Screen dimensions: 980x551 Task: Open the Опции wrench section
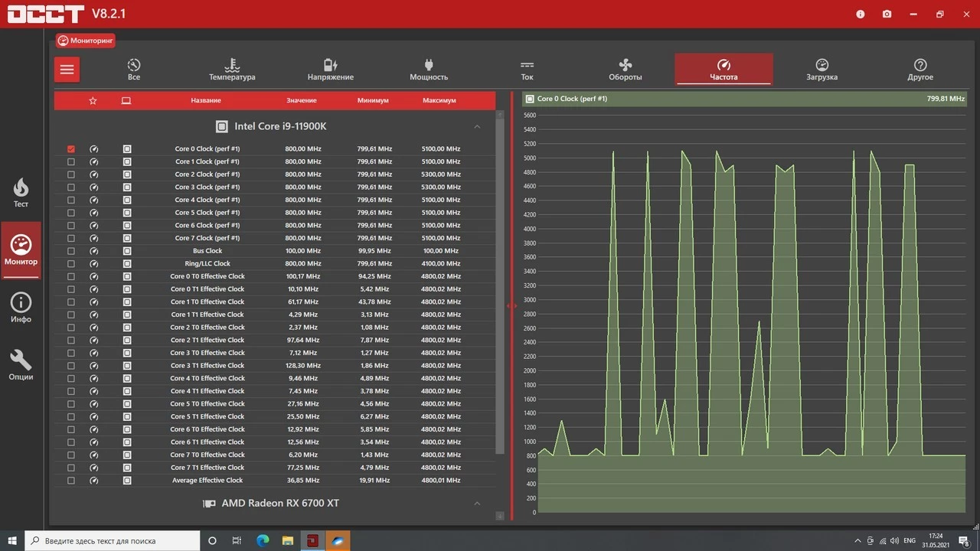21,365
